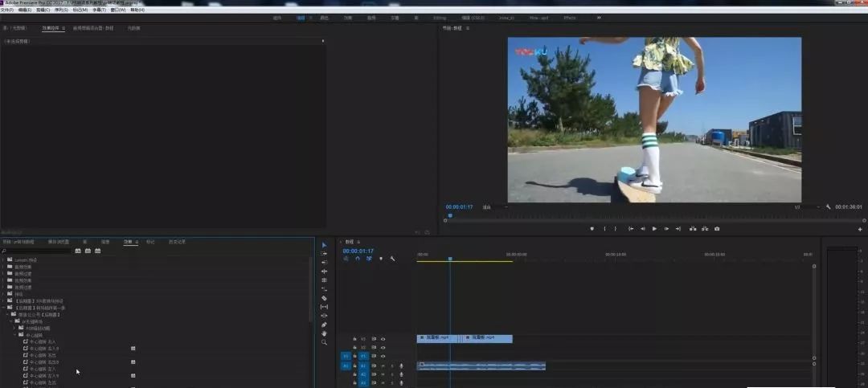Image resolution: width=868 pixels, height=388 pixels.
Task: Open timeline wrench display settings
Action: click(392, 259)
